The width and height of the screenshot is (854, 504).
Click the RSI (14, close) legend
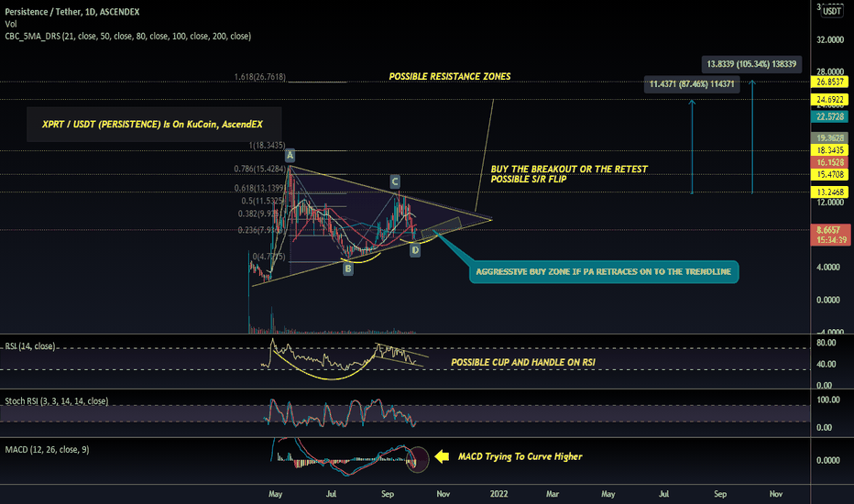coord(30,346)
